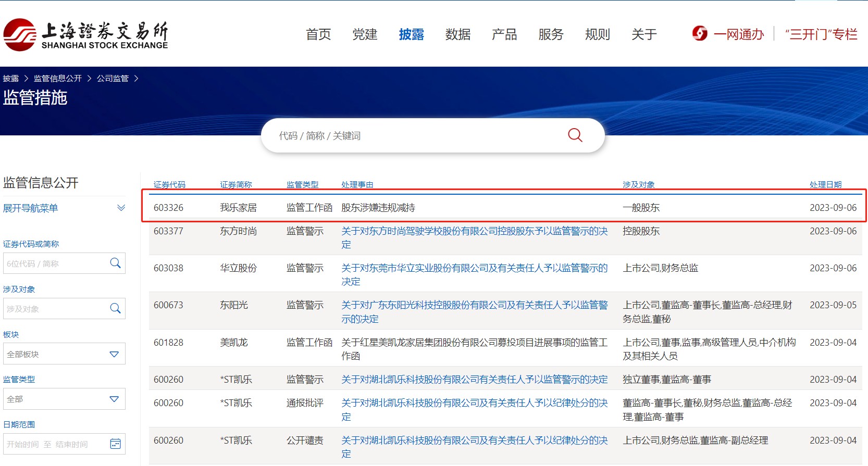Click the 监管信息公开 sidebar heading

click(41, 183)
